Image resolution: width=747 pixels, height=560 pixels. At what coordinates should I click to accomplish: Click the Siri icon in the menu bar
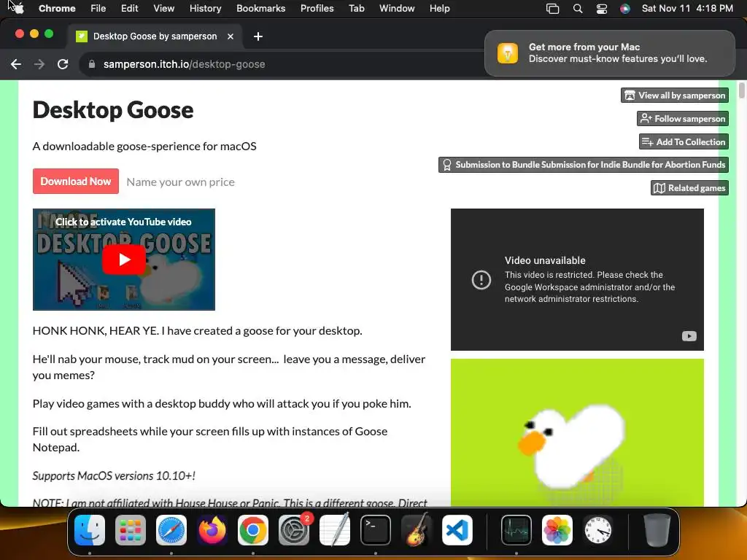(625, 9)
